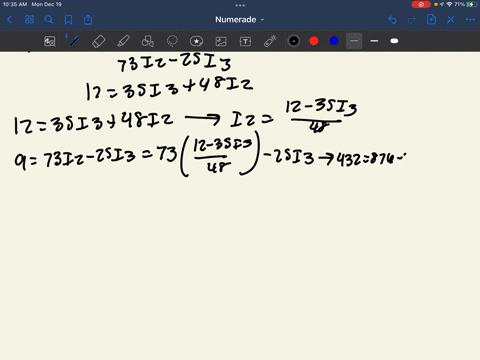Image resolution: width=480 pixels, height=360 pixels.
Task: Choose the red pen color
Action: tap(314, 41)
